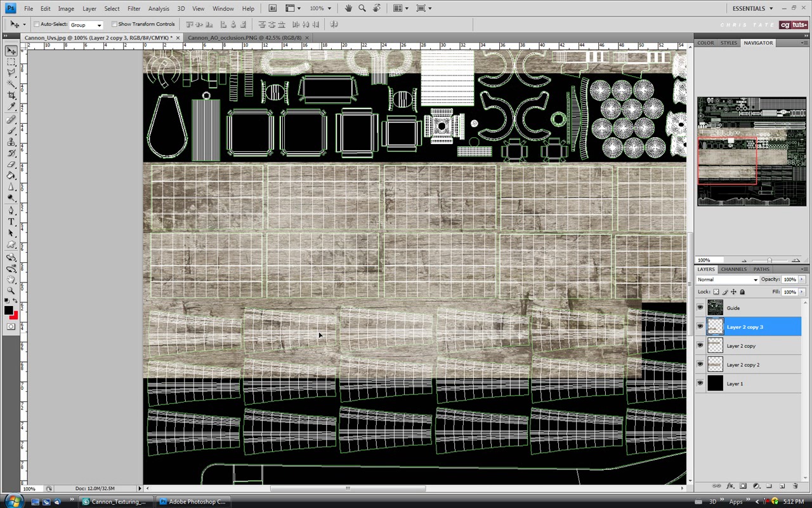The height and width of the screenshot is (508, 812).
Task: Hide the Guide layer
Action: [700, 308]
